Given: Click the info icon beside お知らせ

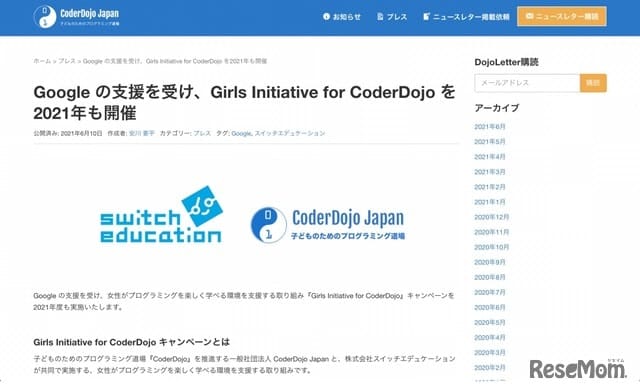Looking at the screenshot, I should (326, 16).
